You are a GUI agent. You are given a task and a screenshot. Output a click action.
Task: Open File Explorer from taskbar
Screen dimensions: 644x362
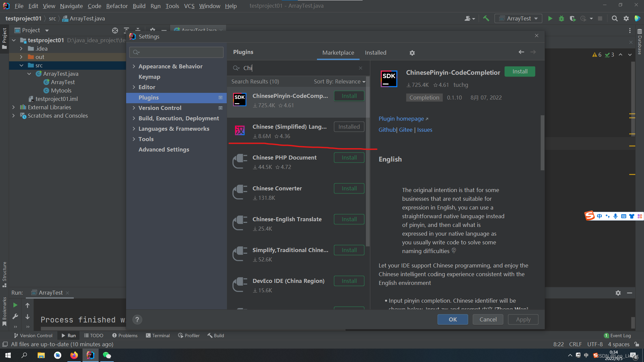coord(41,355)
